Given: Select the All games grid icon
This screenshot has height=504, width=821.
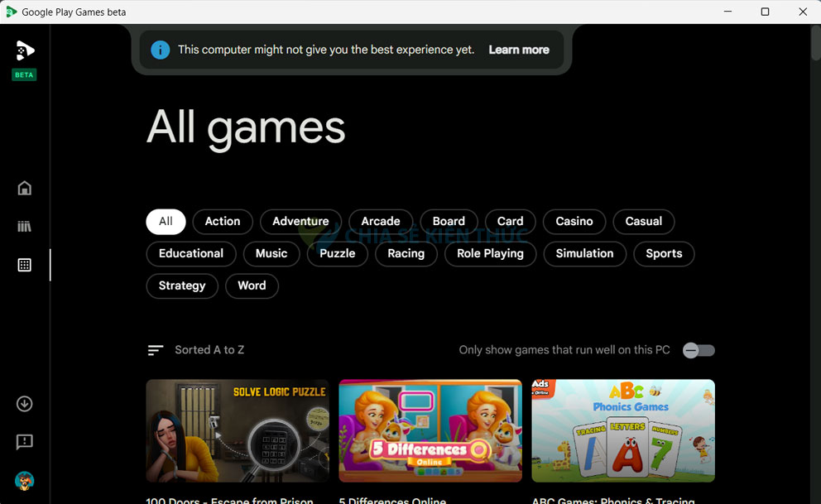Looking at the screenshot, I should [x=24, y=265].
